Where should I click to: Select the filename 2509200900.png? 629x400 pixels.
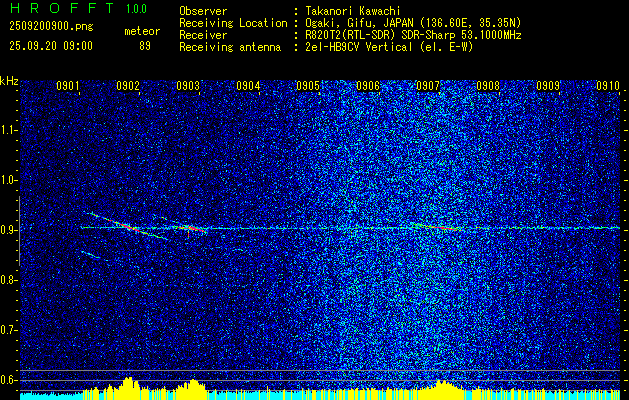point(51,27)
